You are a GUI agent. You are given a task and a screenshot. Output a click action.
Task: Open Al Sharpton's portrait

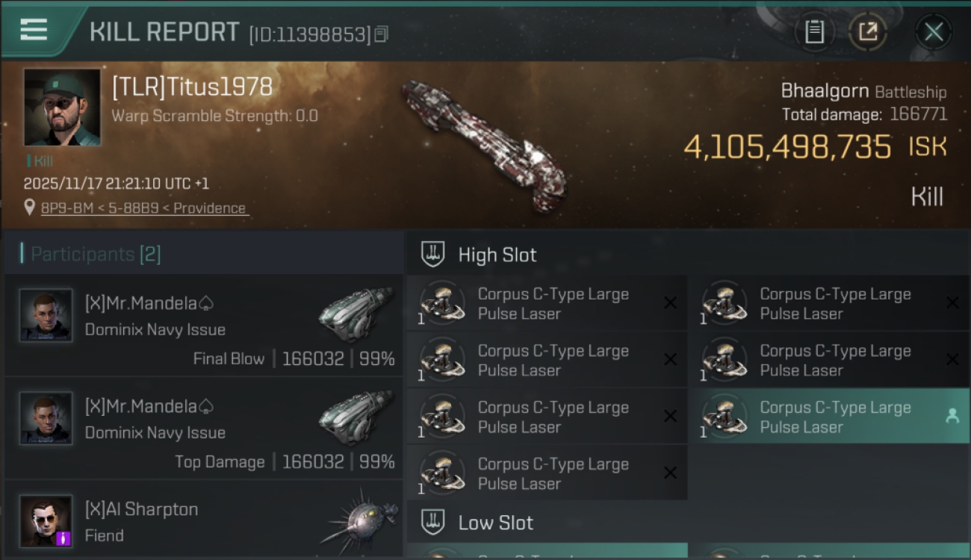[x=46, y=520]
